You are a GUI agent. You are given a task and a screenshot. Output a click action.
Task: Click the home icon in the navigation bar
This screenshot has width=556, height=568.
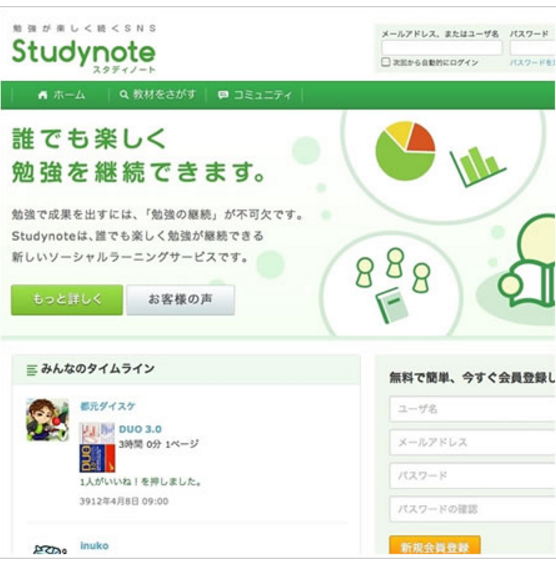tap(43, 95)
